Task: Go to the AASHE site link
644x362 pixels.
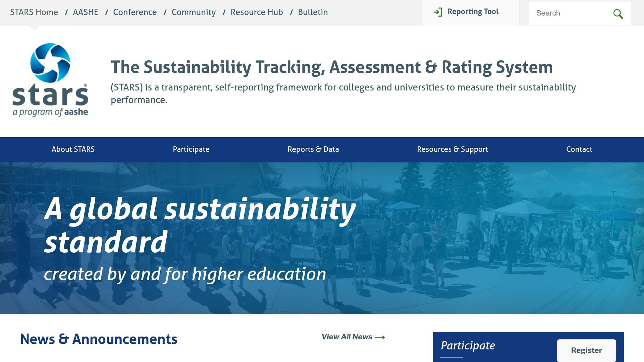Action: 86,12
